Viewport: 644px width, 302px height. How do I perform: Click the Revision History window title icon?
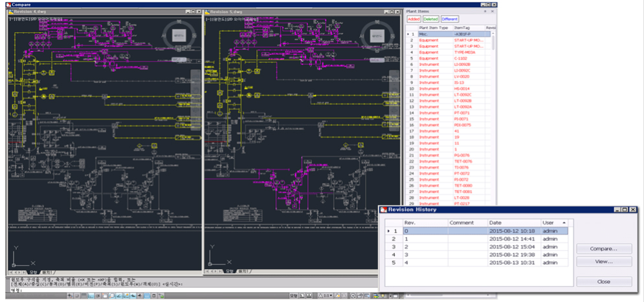pos(383,210)
